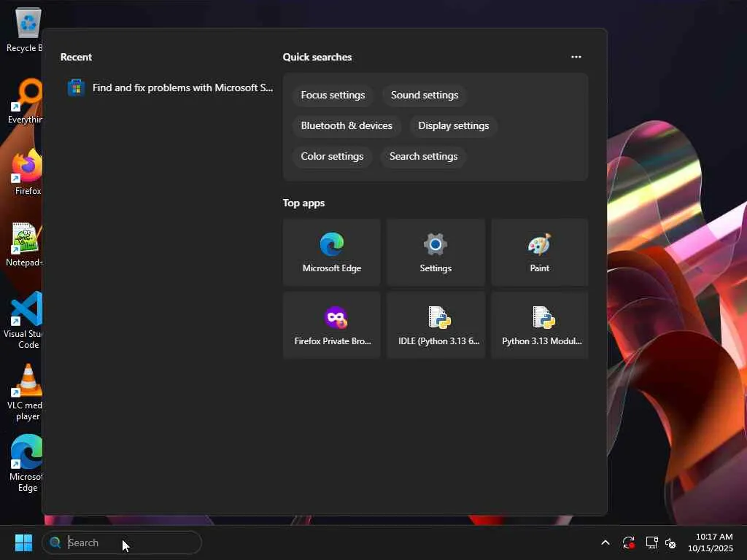
Task: Select Display settings quick search
Action: coord(454,125)
